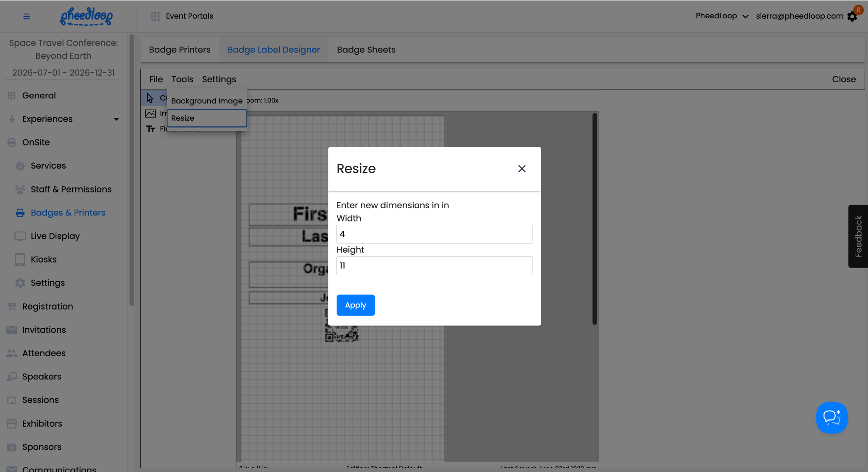
Task: Open the chat support bubble
Action: coord(832,418)
